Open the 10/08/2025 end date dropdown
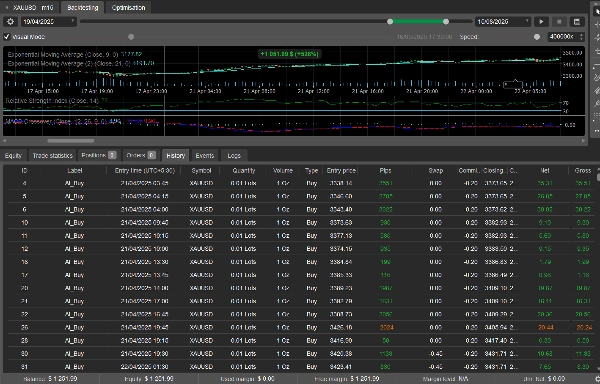The width and height of the screenshot is (600, 384). click(x=503, y=22)
